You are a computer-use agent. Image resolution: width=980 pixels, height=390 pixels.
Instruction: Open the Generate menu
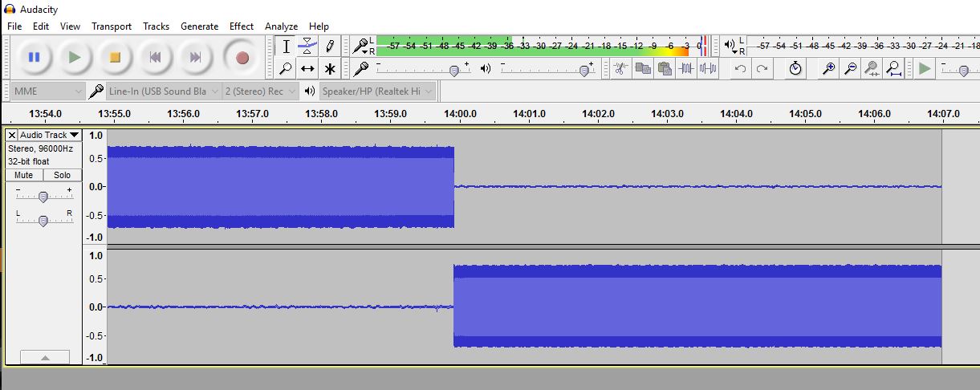199,26
